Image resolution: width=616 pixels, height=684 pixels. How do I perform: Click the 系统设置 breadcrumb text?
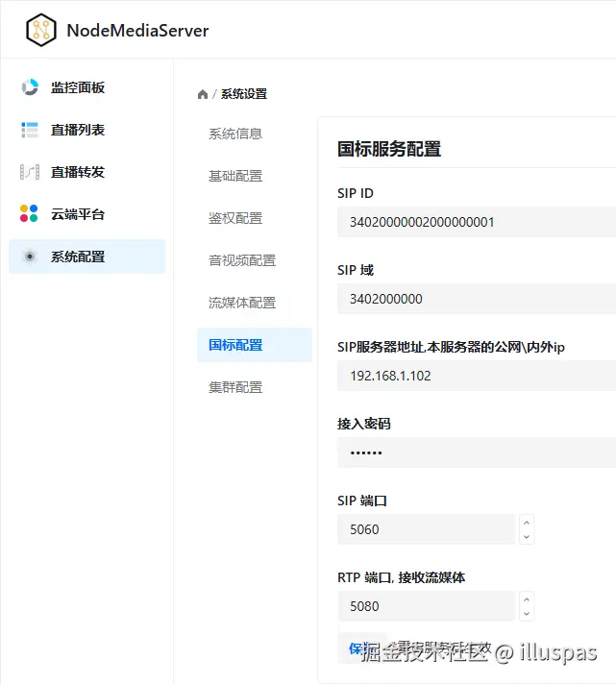click(x=244, y=94)
